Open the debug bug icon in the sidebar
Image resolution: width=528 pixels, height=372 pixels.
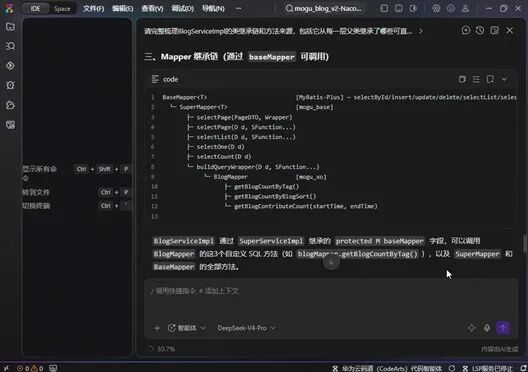(x=10, y=85)
